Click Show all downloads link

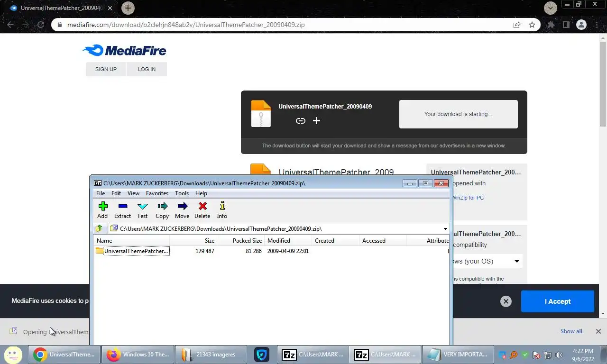(x=571, y=331)
